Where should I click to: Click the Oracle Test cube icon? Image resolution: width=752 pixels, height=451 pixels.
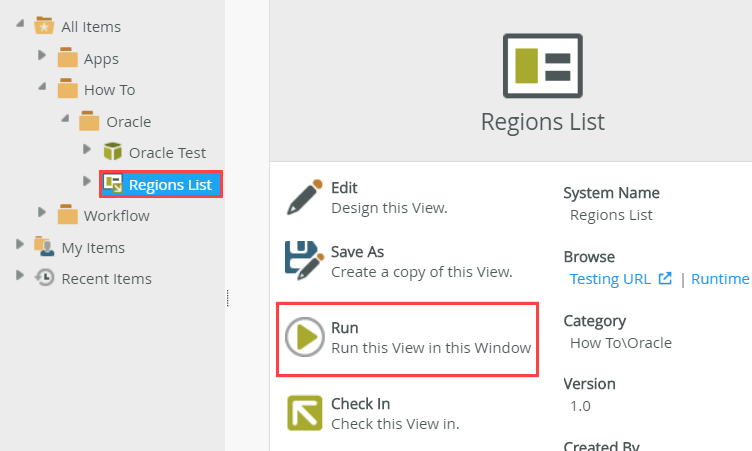coord(113,152)
